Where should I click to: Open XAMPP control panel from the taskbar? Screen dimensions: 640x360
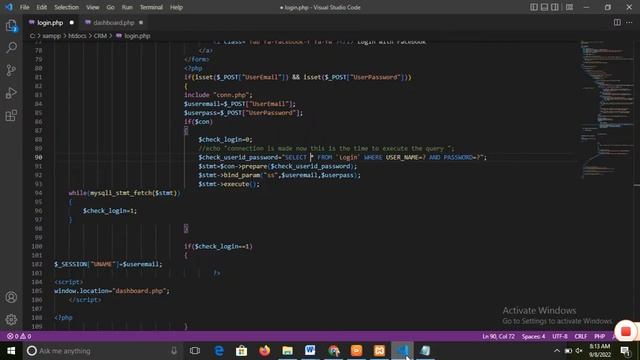[x=379, y=351]
